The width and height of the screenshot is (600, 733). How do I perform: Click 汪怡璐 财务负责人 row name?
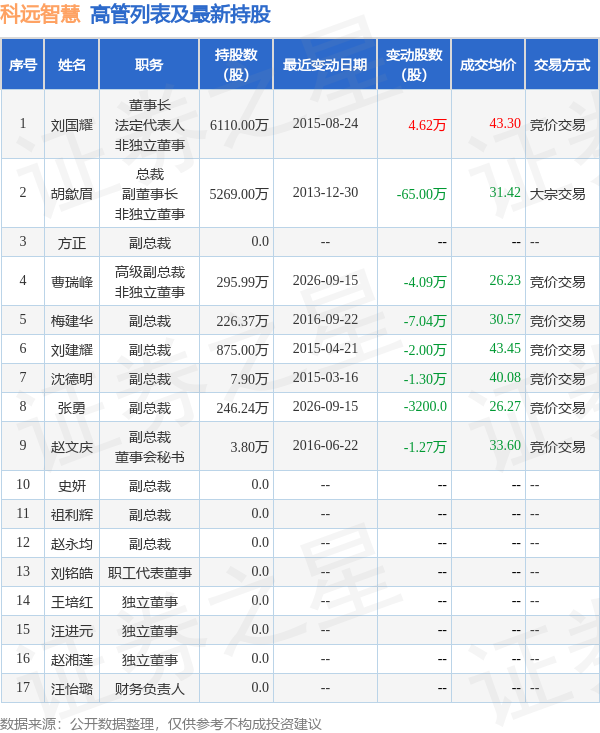pos(72,689)
